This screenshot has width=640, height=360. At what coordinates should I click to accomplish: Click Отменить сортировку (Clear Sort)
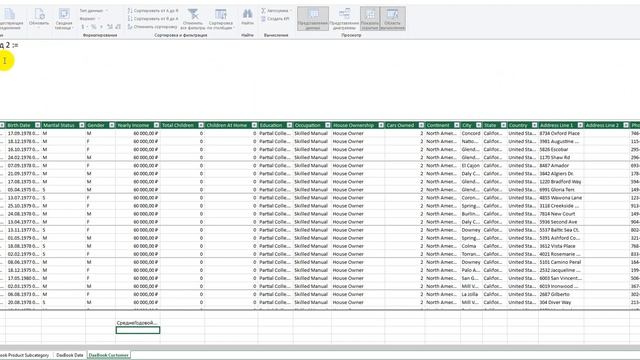click(x=153, y=27)
